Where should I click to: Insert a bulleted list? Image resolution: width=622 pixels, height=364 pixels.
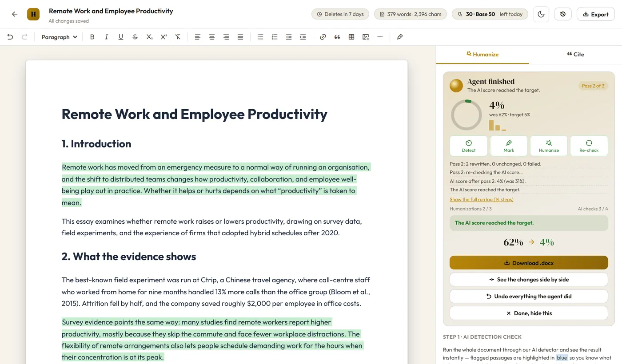tap(260, 37)
